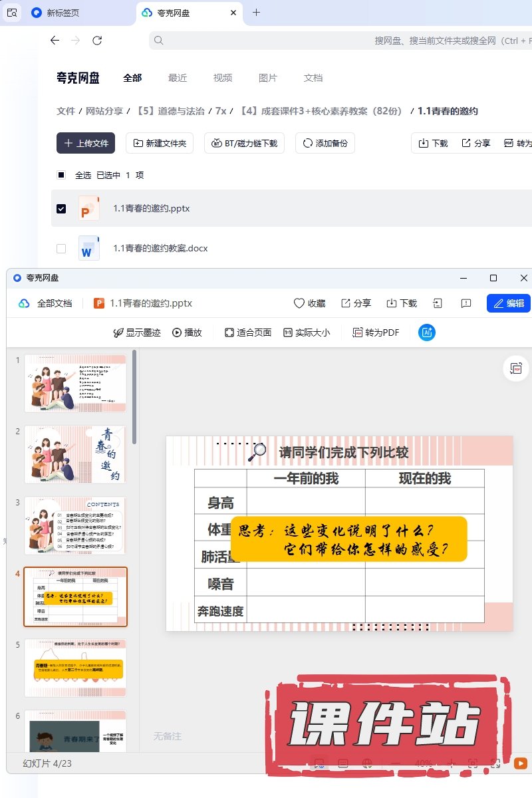The width and height of the screenshot is (532, 798).
Task: Click the 显示墨迹 show ink icon
Action: point(118,332)
